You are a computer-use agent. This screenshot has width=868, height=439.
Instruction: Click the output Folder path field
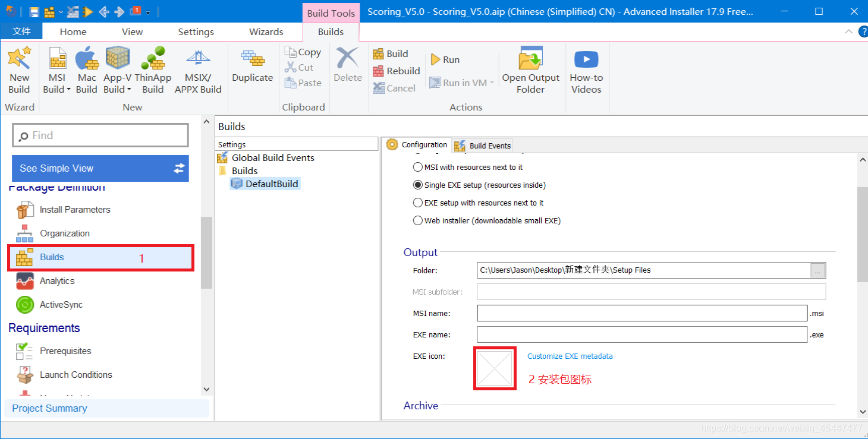(x=644, y=270)
